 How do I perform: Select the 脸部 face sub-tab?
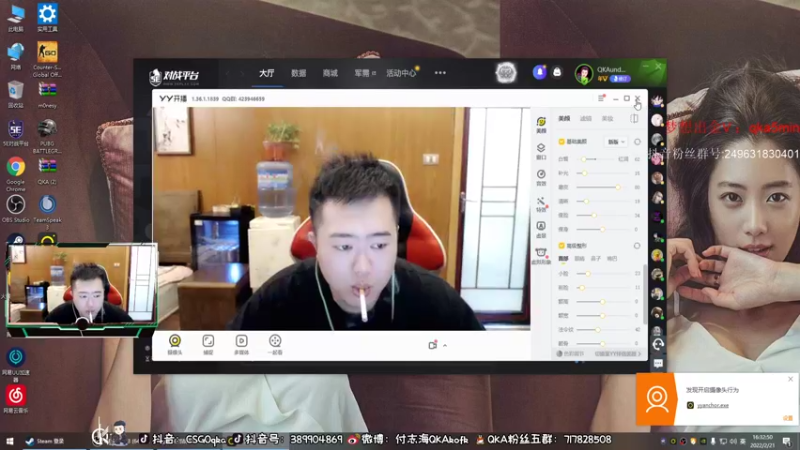click(563, 259)
